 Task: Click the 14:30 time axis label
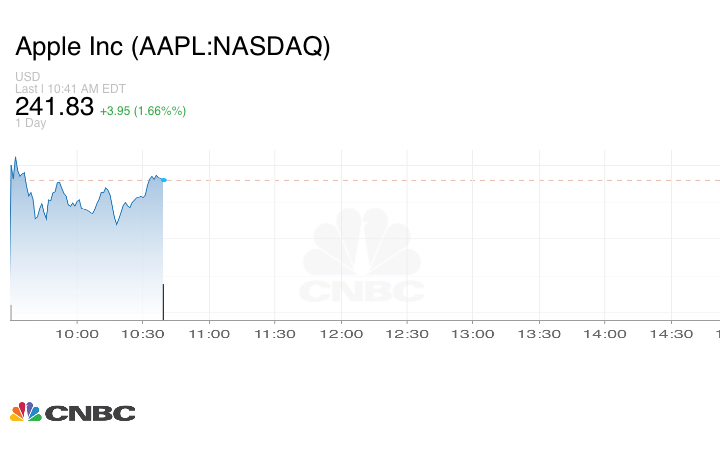(671, 334)
